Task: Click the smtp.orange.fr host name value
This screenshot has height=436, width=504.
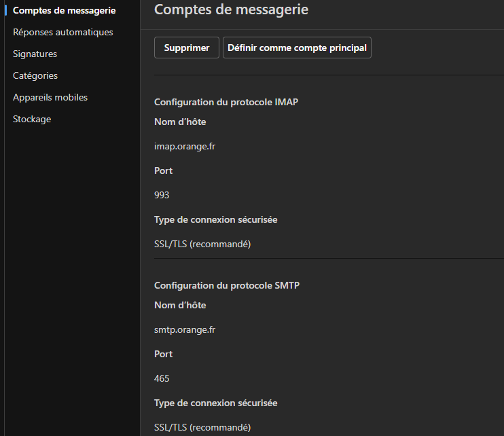Action: 186,329
